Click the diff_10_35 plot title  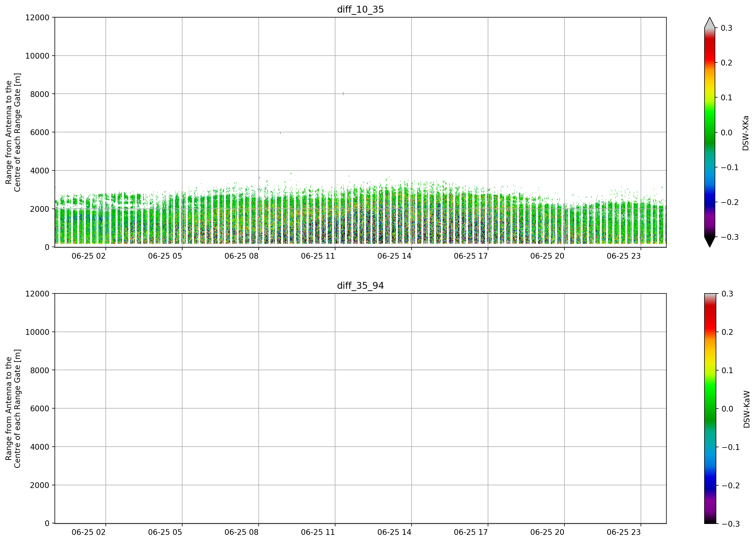pyautogui.click(x=360, y=9)
